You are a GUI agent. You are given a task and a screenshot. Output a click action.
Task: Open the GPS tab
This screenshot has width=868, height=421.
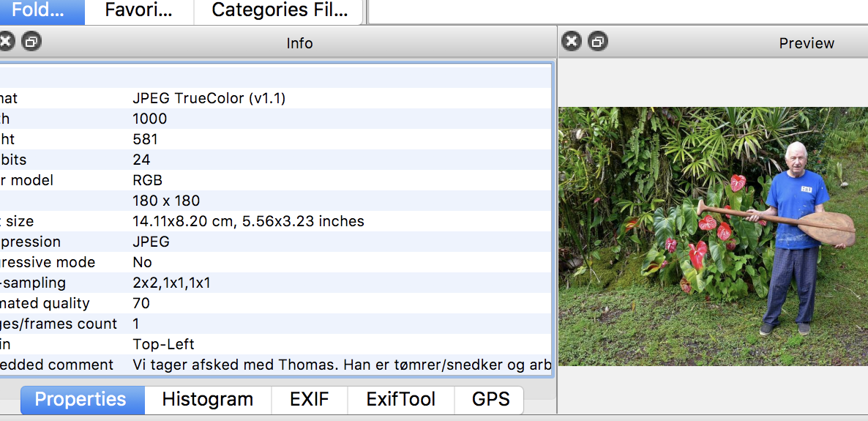490,400
